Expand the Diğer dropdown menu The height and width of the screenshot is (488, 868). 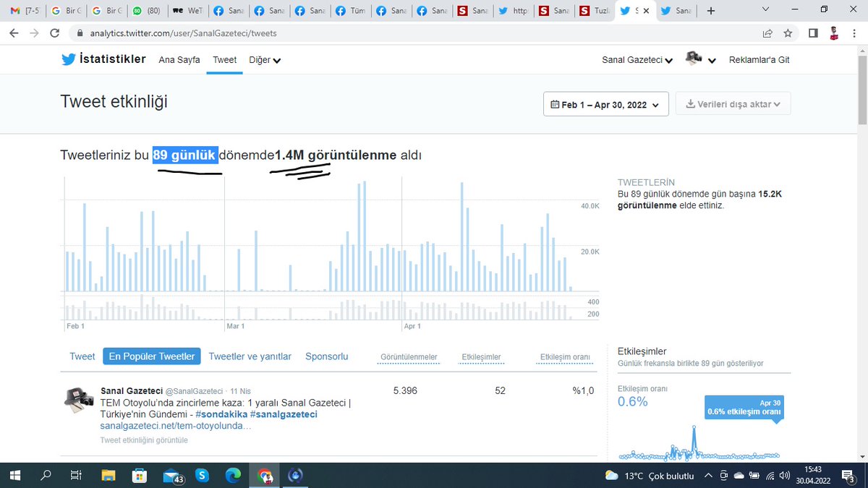point(265,60)
